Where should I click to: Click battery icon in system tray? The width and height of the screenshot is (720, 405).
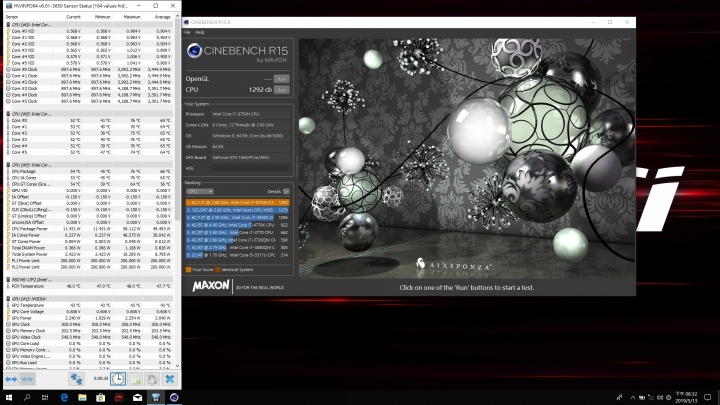(641, 397)
